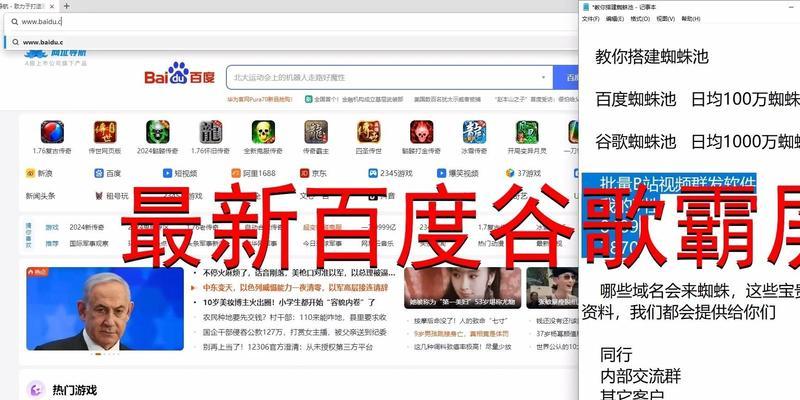Image resolution: width=800 pixels, height=400 pixels.
Task: Click the search icon in address bar
Action: tap(14, 22)
